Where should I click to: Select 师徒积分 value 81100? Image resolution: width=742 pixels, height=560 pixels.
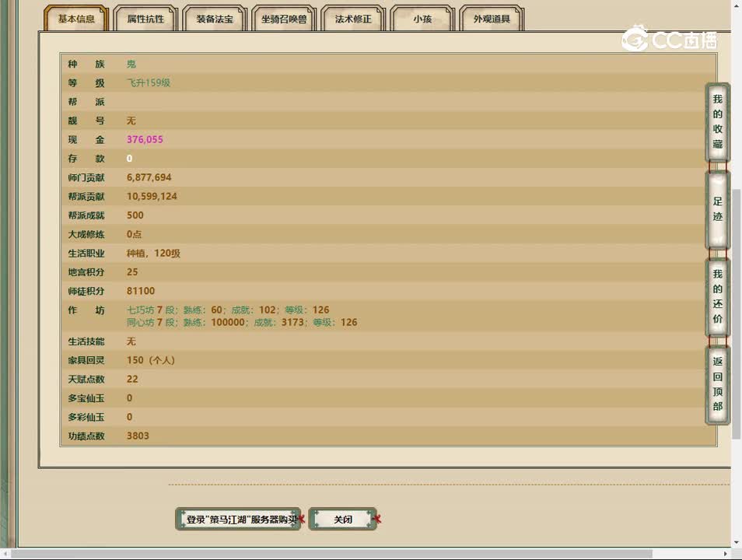(141, 291)
